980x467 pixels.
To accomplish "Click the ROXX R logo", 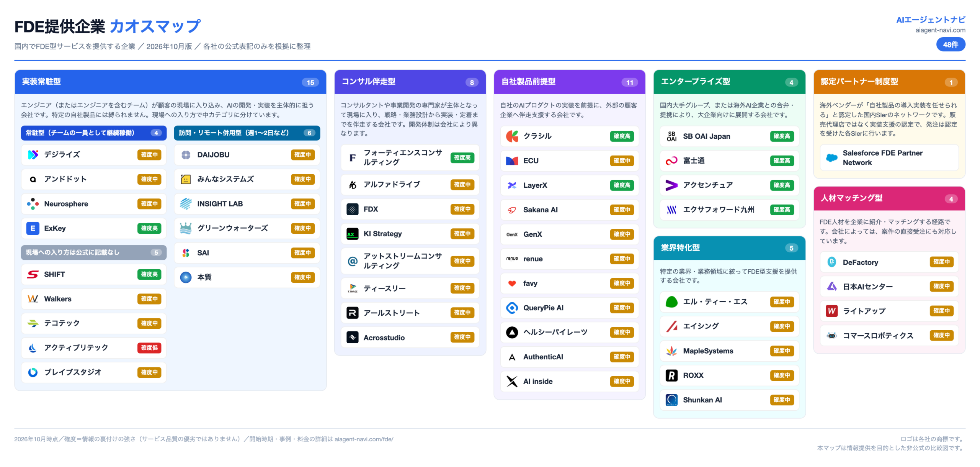I will tap(672, 375).
